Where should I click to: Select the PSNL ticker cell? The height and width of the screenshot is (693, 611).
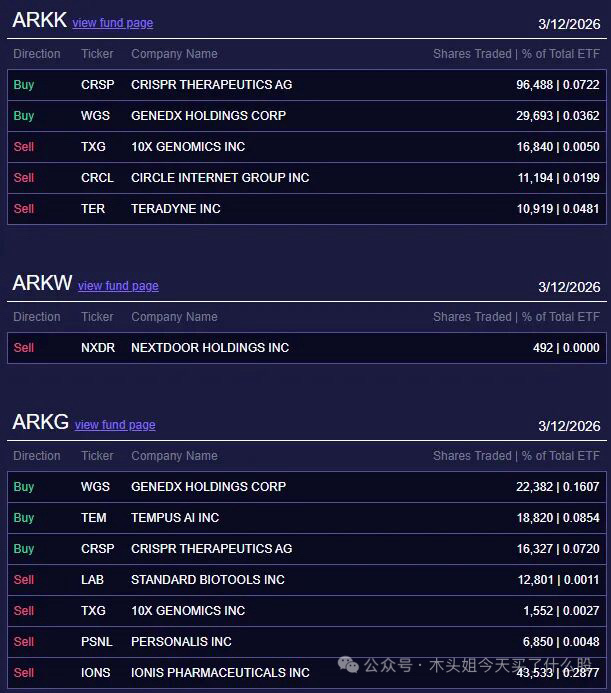click(x=97, y=642)
